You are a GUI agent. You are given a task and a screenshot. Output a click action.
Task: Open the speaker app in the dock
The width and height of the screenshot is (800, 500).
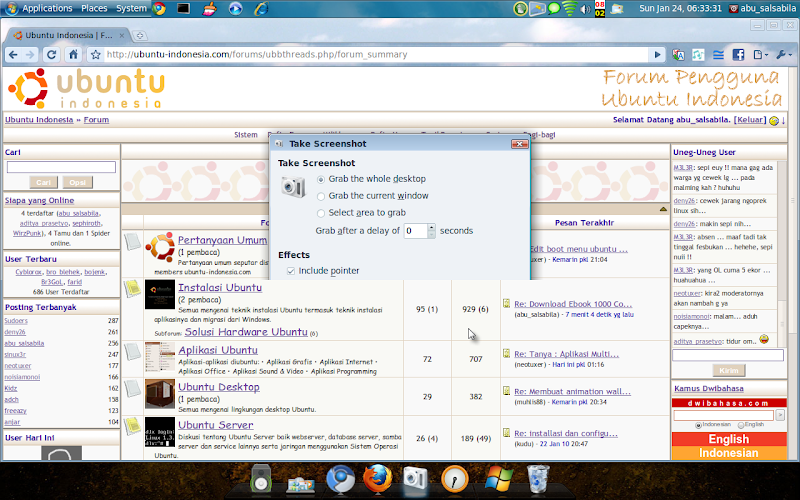(x=261, y=479)
